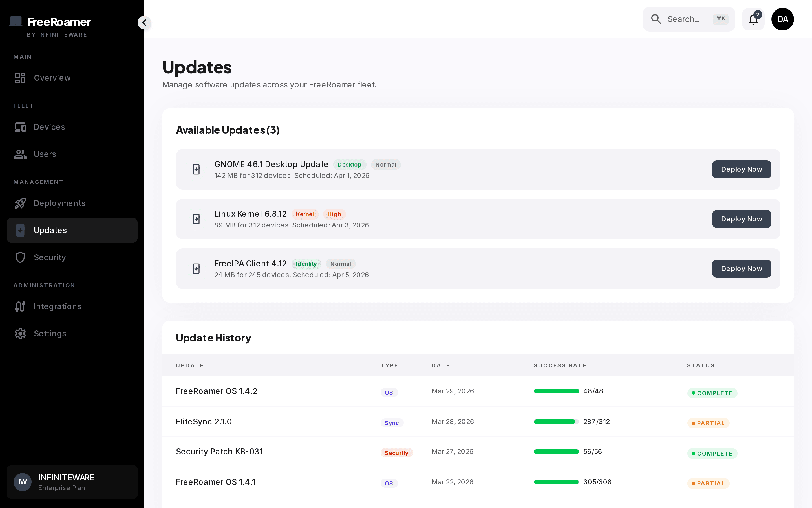Open the Users icon in the sidebar
The width and height of the screenshot is (812, 508).
point(20,154)
